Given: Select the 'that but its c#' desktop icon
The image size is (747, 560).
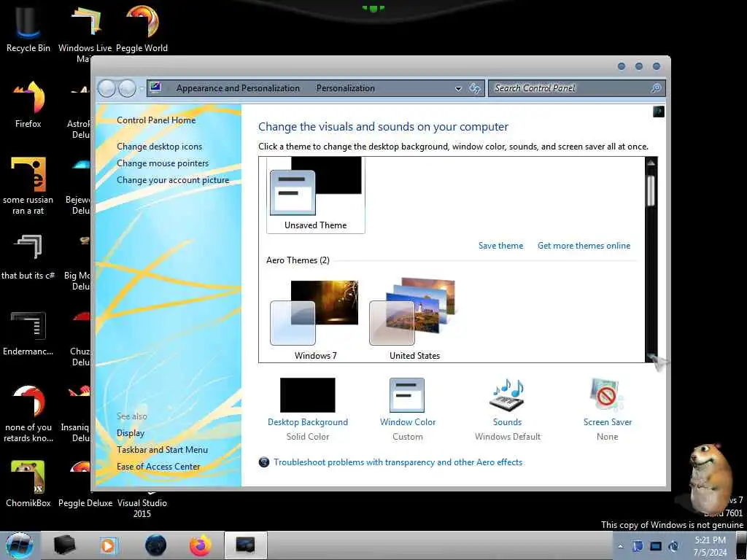Looking at the screenshot, I should [x=28, y=256].
